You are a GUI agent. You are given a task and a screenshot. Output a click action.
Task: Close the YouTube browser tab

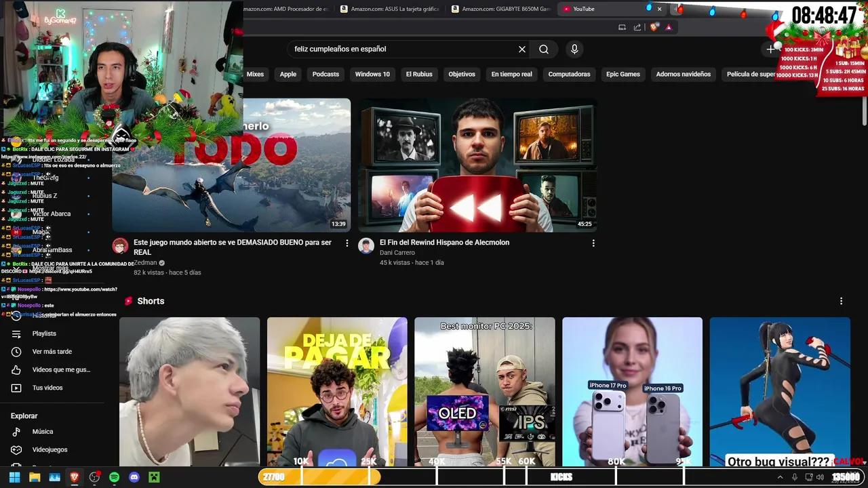(x=659, y=9)
